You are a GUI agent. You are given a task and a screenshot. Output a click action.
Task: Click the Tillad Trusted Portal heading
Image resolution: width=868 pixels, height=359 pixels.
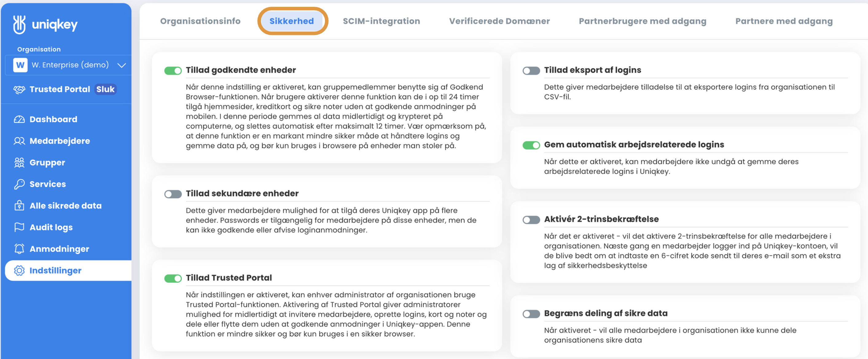229,278
